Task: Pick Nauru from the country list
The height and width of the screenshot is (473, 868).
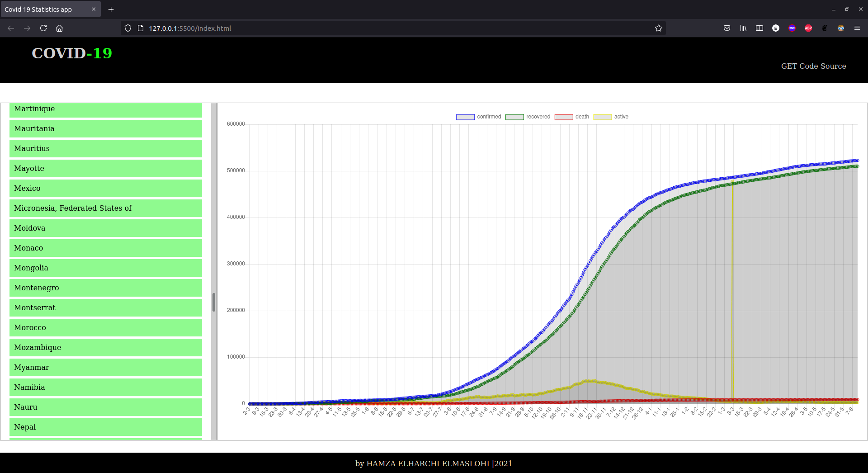Action: point(106,407)
